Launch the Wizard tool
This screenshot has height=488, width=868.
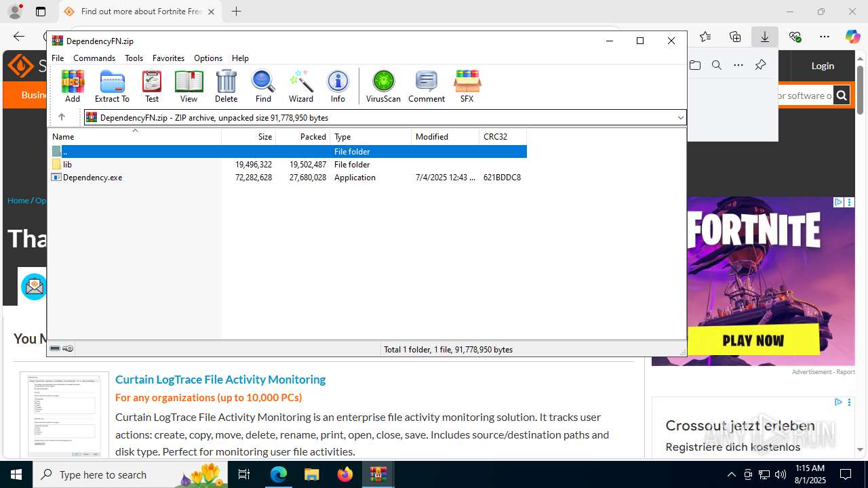(301, 86)
